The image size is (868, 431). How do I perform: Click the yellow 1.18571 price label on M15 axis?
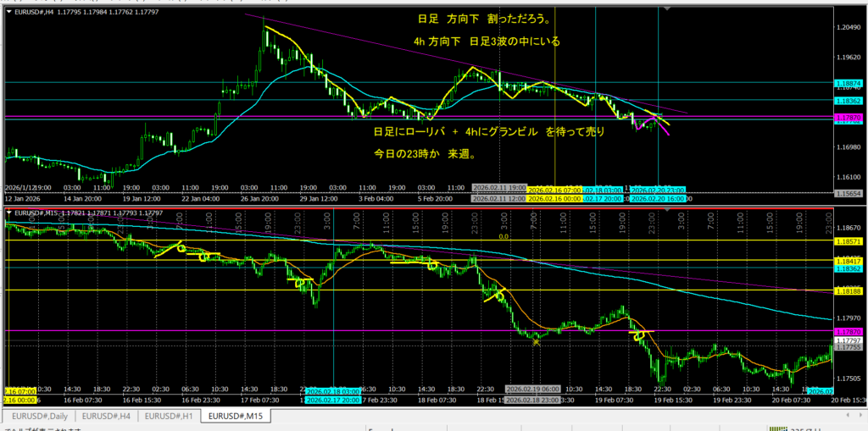click(849, 240)
